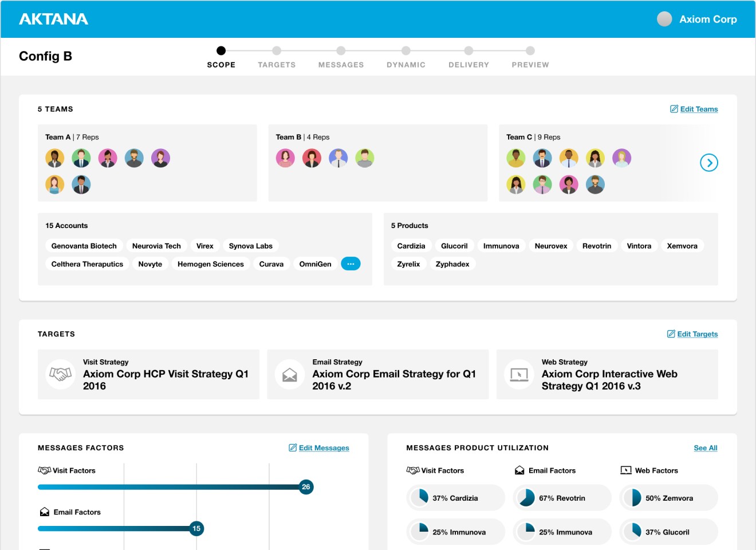Select the Revotrin product chip
The height and width of the screenshot is (550, 756).
[597, 246]
